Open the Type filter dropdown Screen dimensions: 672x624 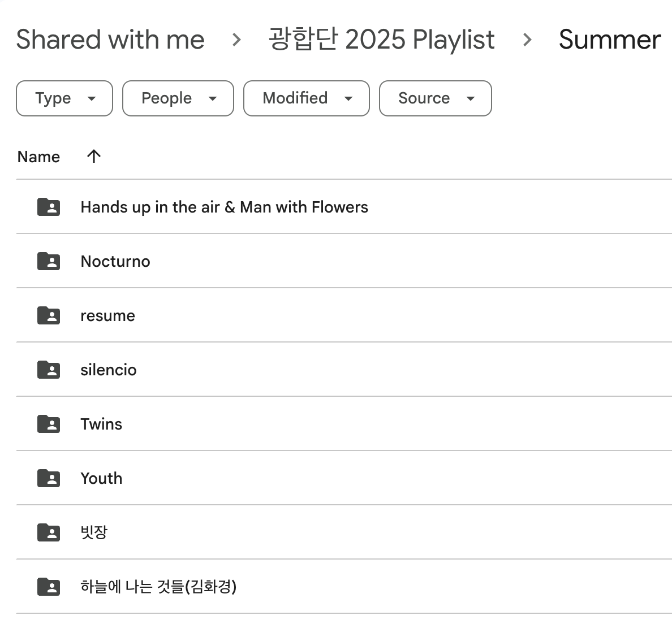(x=64, y=98)
